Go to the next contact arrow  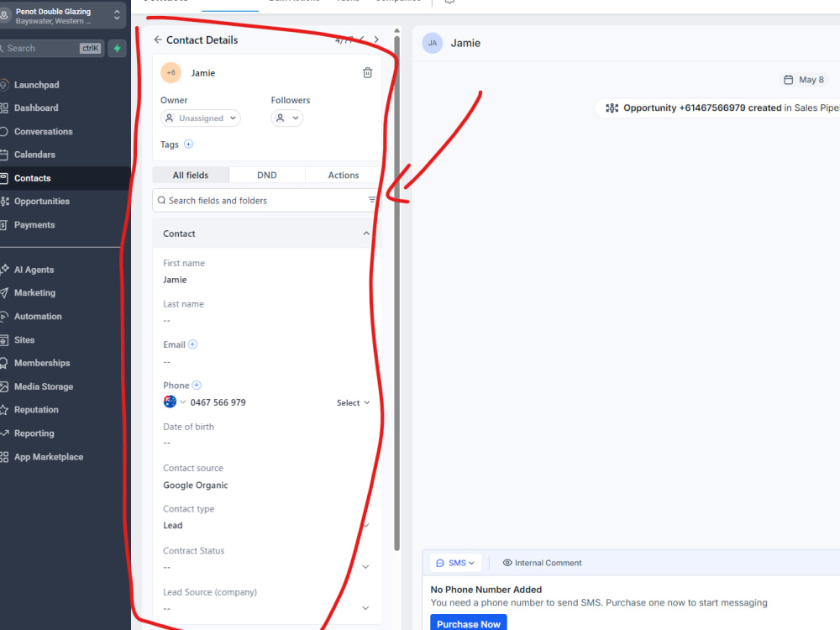click(376, 39)
